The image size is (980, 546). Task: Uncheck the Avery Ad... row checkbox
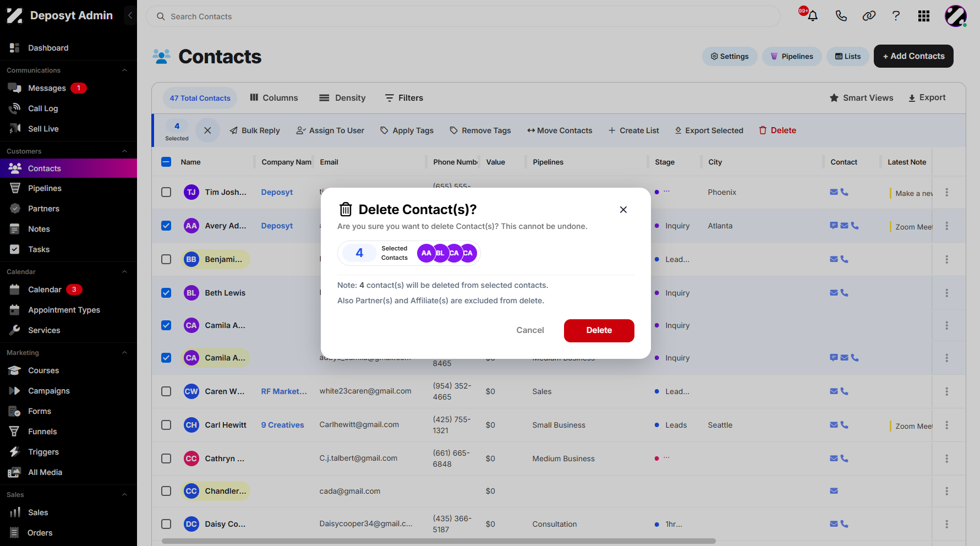pyautogui.click(x=166, y=226)
